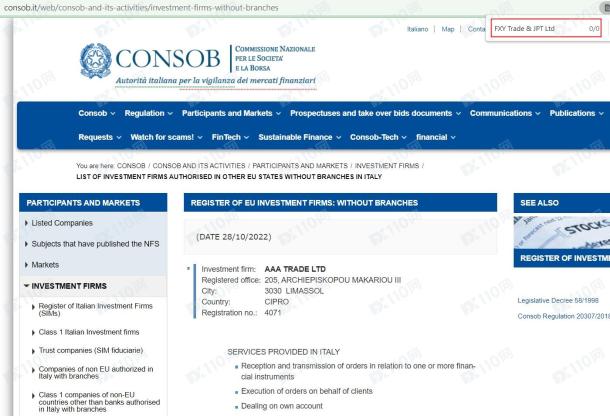
Task: Open the Publications dropdown menu
Action: (576, 113)
